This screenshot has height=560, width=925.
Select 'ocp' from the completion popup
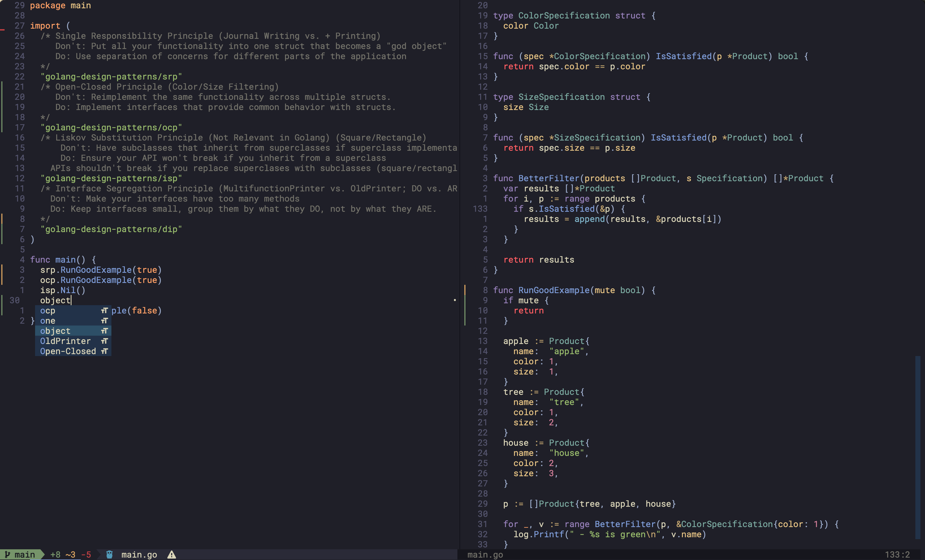tap(48, 311)
